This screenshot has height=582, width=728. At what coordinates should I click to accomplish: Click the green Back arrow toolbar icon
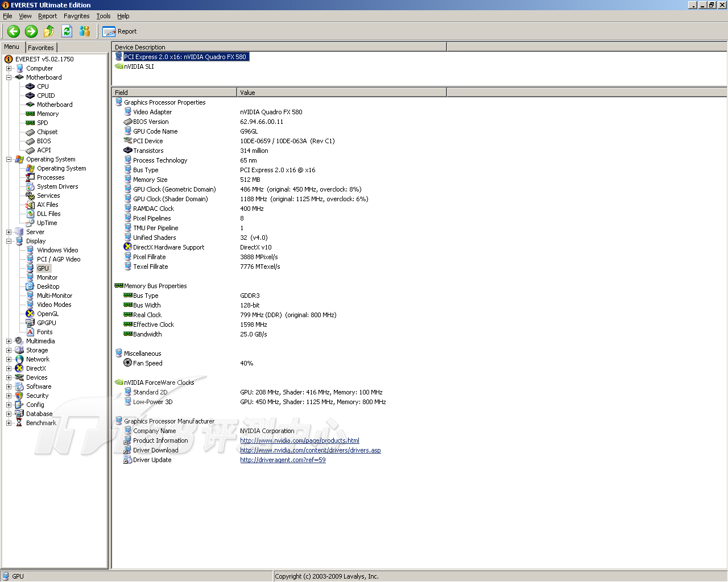click(x=14, y=32)
